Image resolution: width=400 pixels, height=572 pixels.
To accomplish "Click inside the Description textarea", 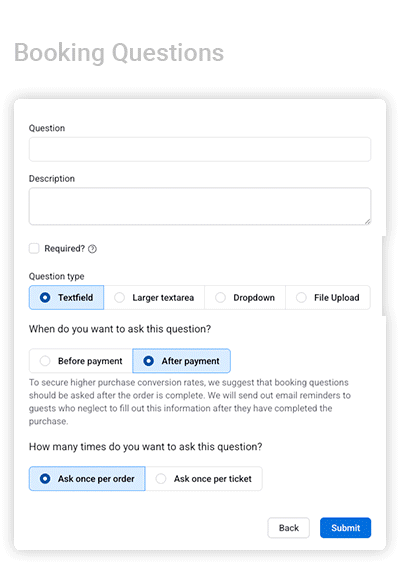I will pyautogui.click(x=200, y=206).
